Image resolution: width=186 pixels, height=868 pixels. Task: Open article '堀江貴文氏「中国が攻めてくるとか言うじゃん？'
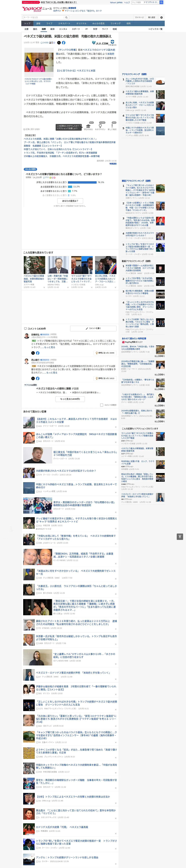click(85, 454)
